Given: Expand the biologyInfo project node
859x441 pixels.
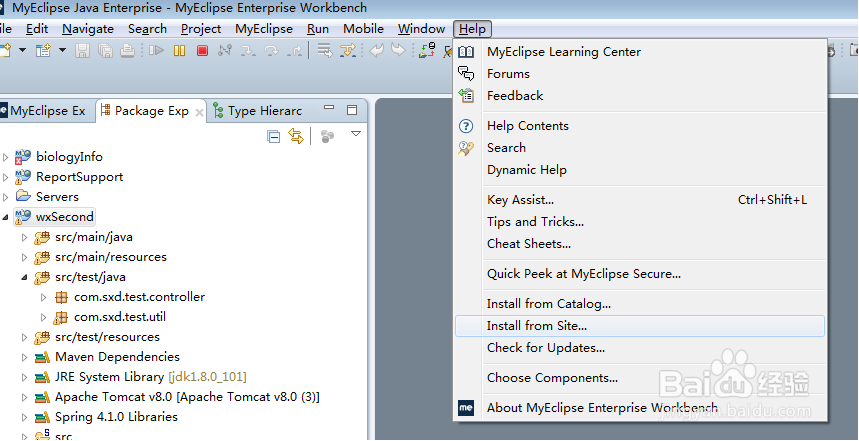Looking at the screenshot, I should click(x=5, y=157).
